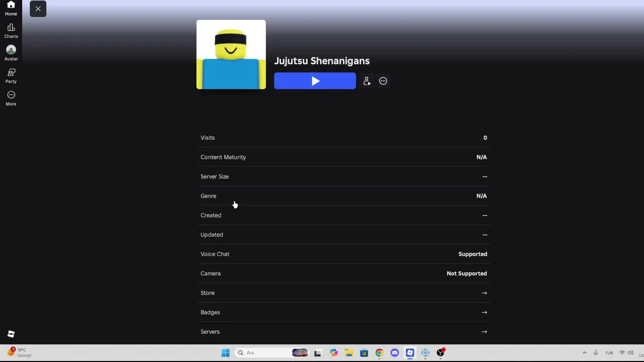644x362 pixels.
Task: Click the Visits label
Action: (x=207, y=138)
